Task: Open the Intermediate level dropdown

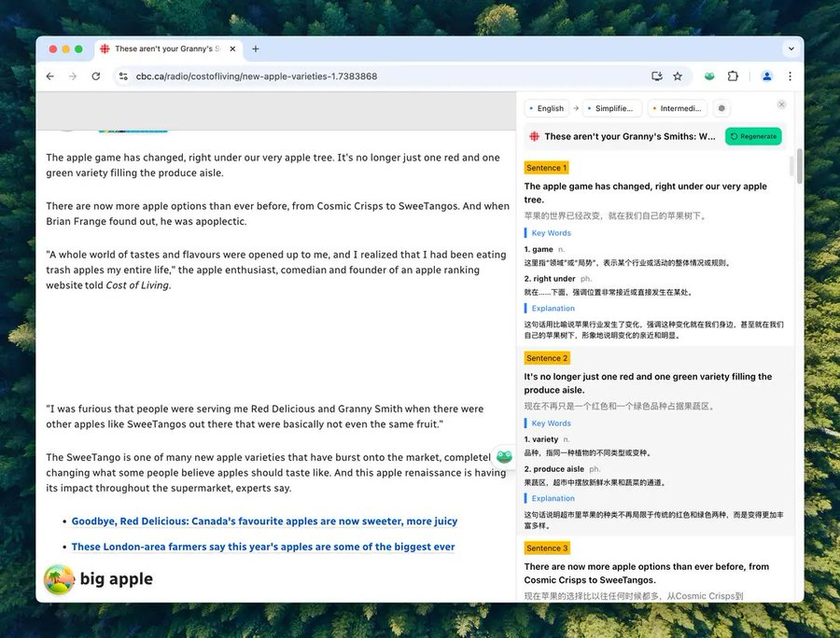Action: pos(678,108)
